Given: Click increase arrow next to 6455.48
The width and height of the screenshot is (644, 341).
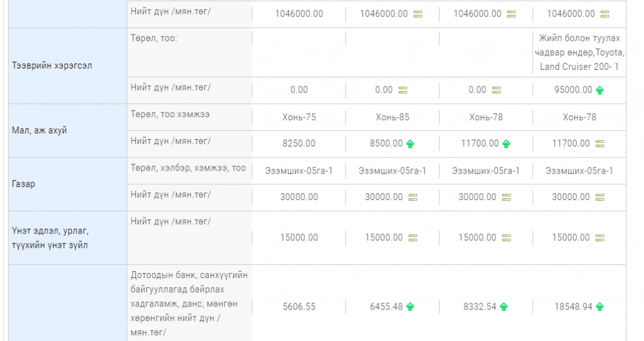Looking at the screenshot, I should coord(410,307).
